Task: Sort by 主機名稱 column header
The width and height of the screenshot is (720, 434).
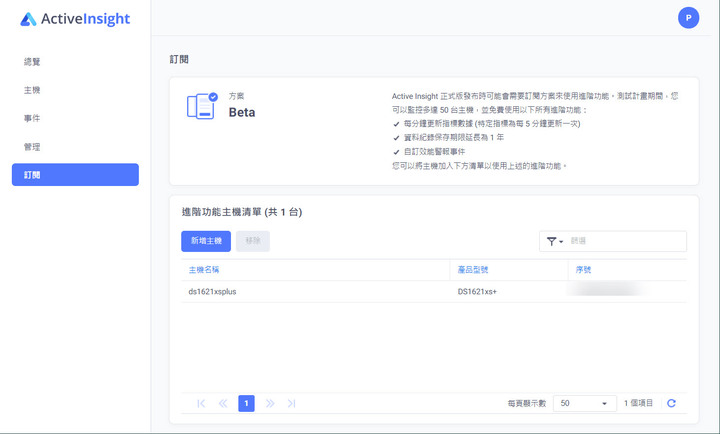Action: click(x=204, y=270)
